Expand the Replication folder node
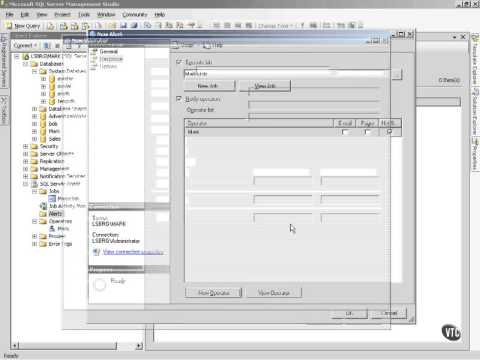The image size is (480, 360). [x=26, y=161]
